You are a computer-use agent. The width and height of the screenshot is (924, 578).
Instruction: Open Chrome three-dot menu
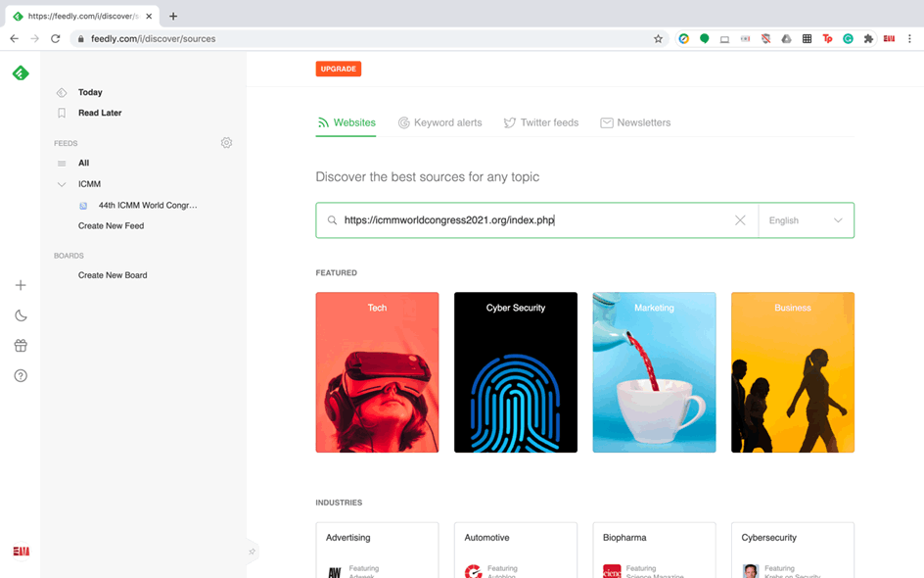point(909,39)
